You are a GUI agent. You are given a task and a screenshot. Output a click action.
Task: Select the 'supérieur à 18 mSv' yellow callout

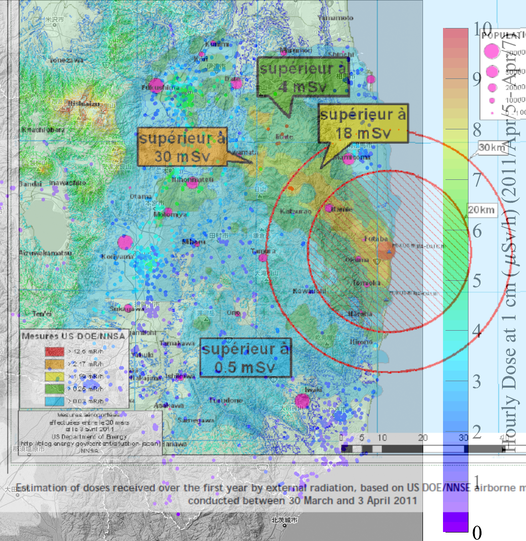click(363, 124)
